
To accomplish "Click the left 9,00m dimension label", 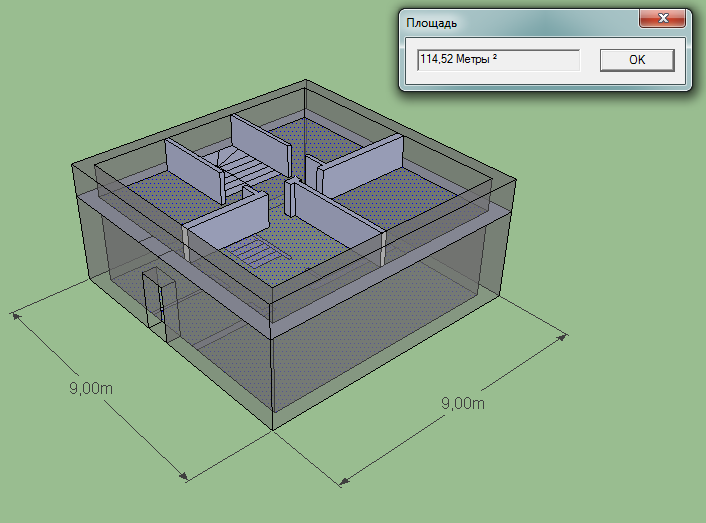I will pos(91,388).
